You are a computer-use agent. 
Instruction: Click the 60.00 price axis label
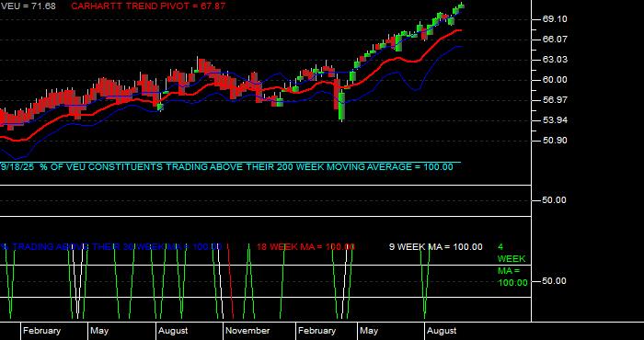(555, 80)
